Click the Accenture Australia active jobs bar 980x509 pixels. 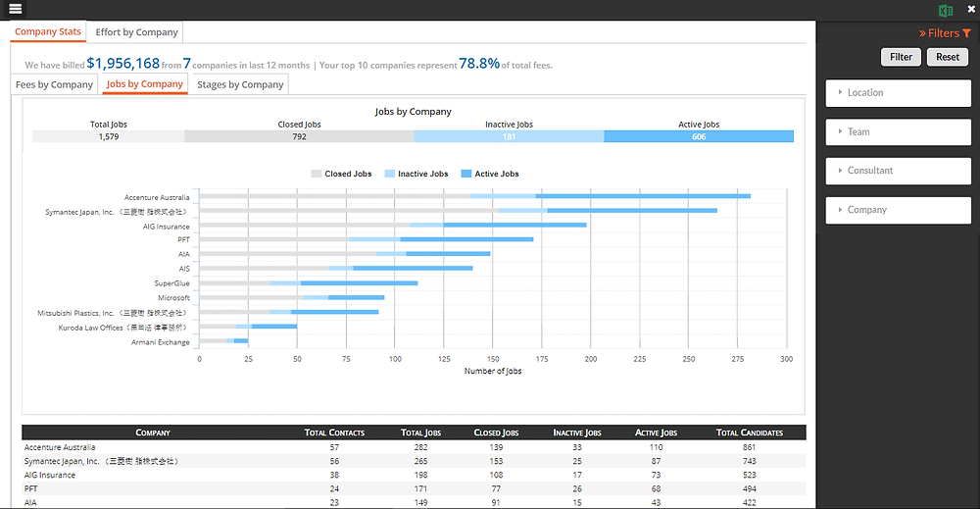(643, 196)
